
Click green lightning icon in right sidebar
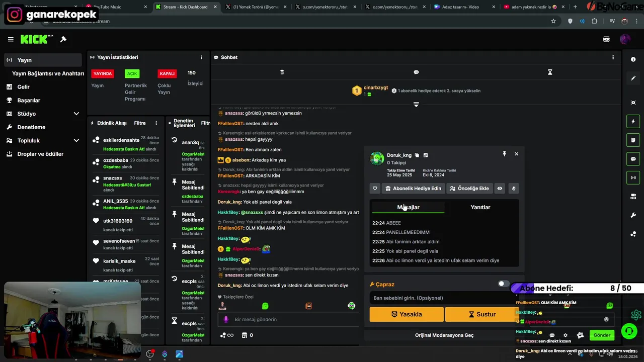(633, 121)
